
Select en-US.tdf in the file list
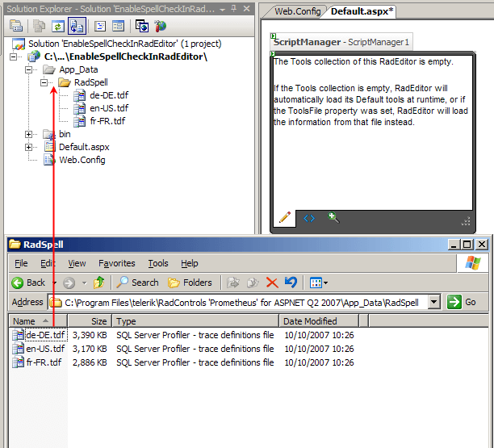click(x=45, y=349)
